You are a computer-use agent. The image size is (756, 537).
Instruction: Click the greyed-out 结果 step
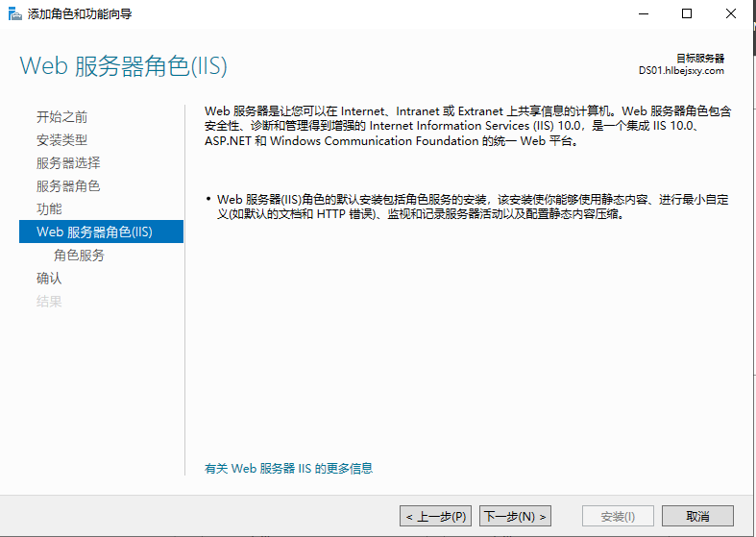pos(49,302)
